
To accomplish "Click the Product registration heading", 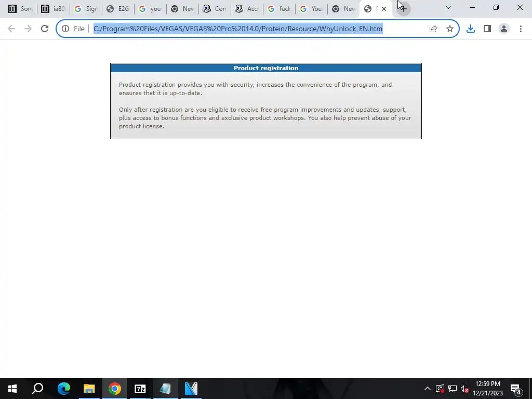I will coord(266,68).
